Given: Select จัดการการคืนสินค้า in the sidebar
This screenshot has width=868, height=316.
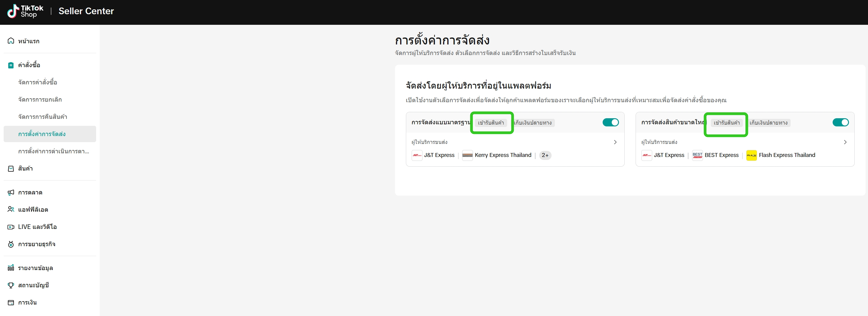Looking at the screenshot, I should (50, 117).
